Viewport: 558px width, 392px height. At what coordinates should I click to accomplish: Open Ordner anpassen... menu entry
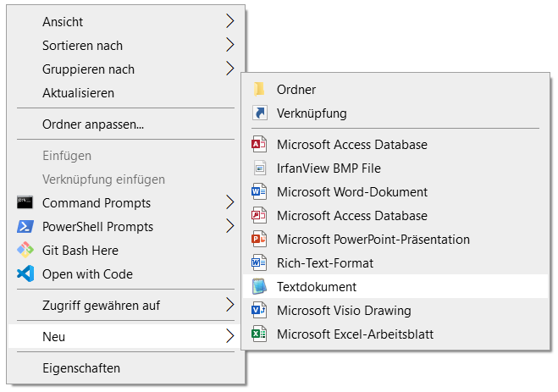[125, 124]
